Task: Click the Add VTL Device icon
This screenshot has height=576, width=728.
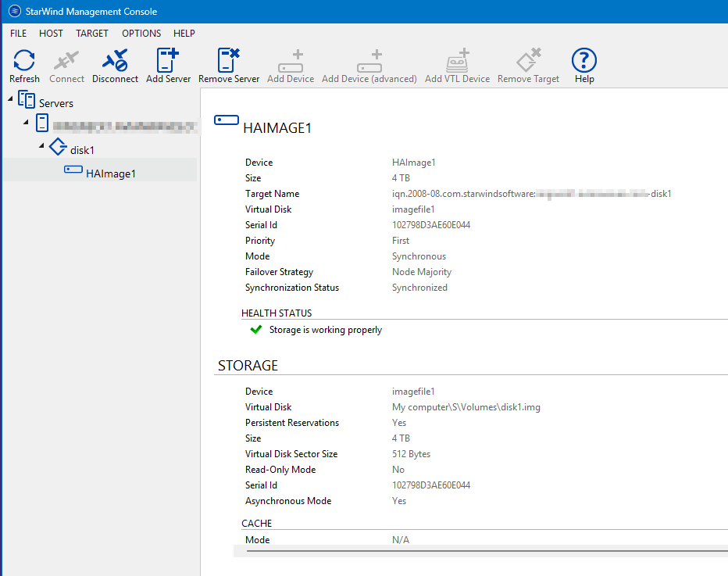Action: click(x=458, y=60)
